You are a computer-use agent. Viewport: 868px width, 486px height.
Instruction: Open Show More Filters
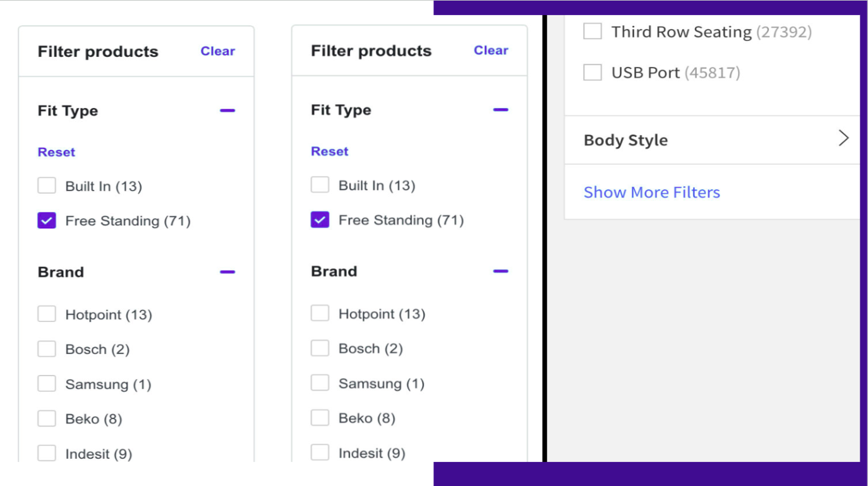[652, 192]
